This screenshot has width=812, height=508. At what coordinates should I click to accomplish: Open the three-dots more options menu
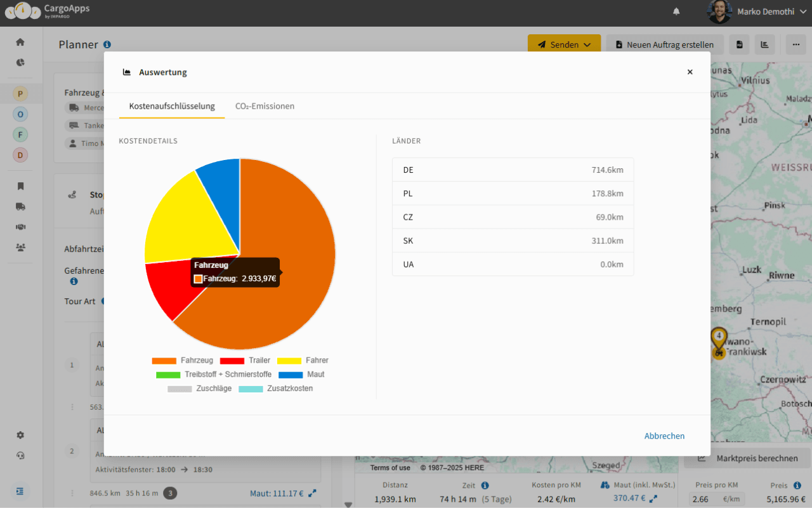click(x=796, y=44)
